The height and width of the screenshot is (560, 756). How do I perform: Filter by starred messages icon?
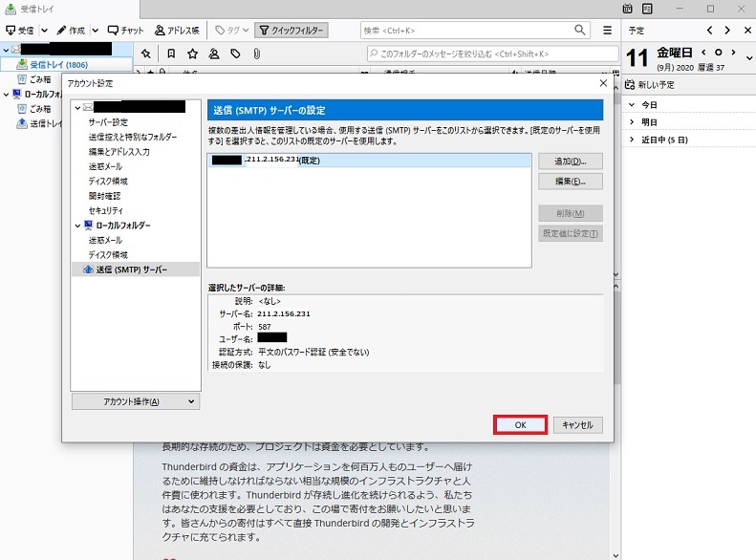click(x=193, y=54)
